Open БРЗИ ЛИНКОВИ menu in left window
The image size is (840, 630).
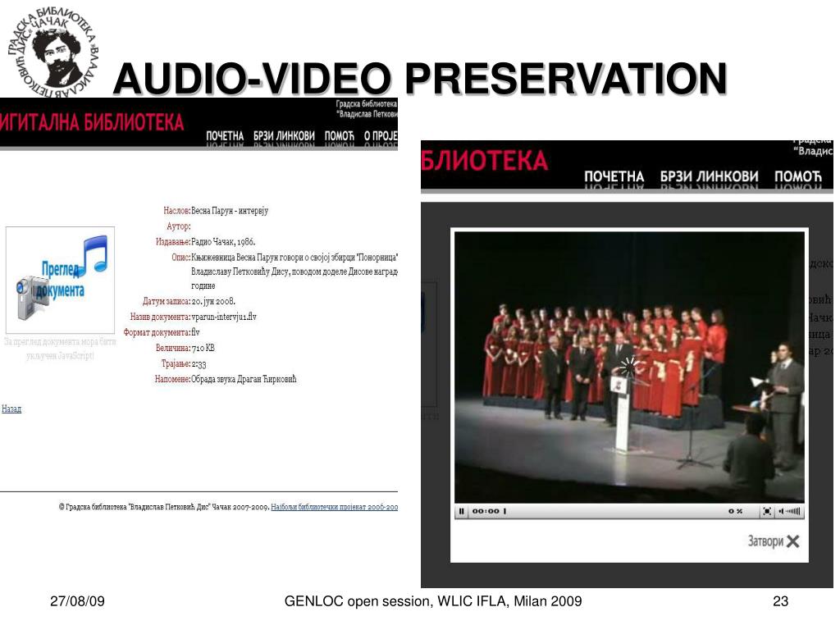[284, 136]
